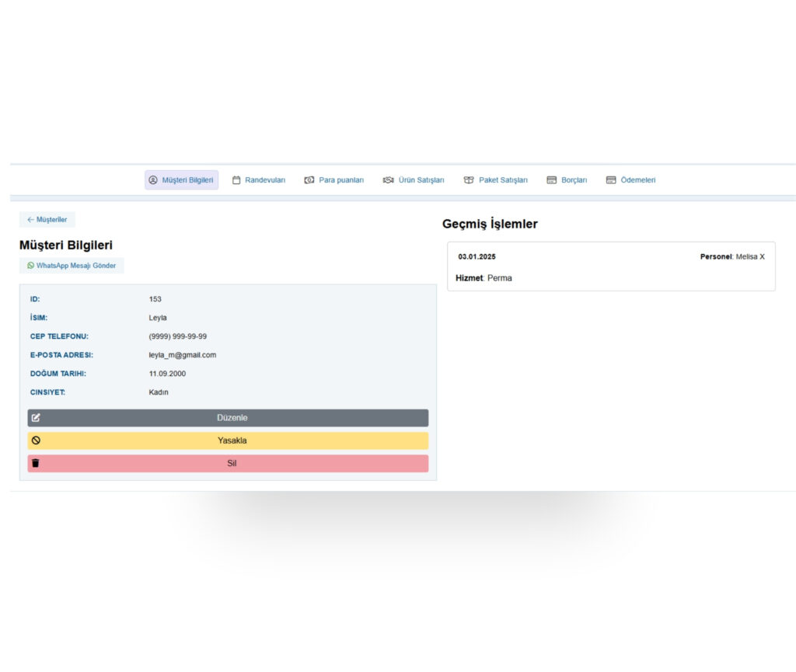796x672 pixels.
Task: Click the pencil edit icon on Düzenle
Action: (36, 418)
